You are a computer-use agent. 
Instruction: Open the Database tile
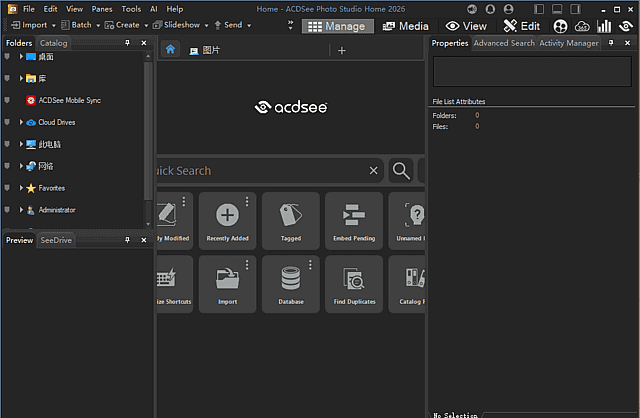click(291, 284)
